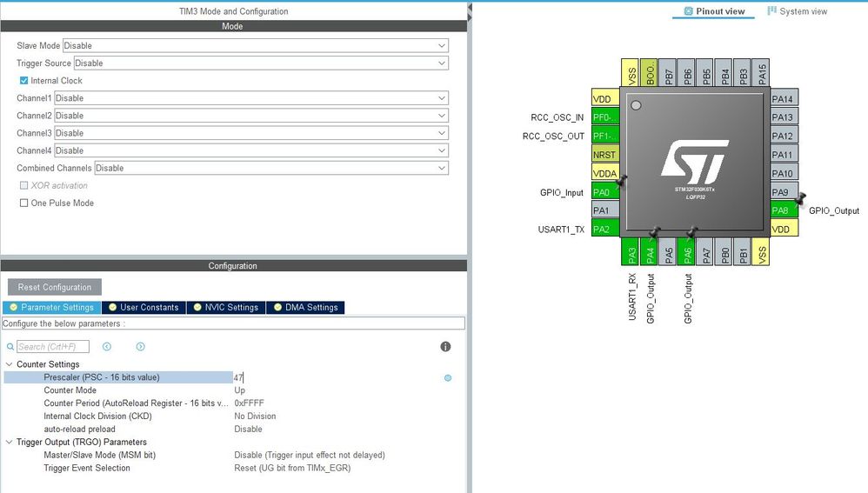Select pin PA4 at chip bottom

pyautogui.click(x=650, y=252)
